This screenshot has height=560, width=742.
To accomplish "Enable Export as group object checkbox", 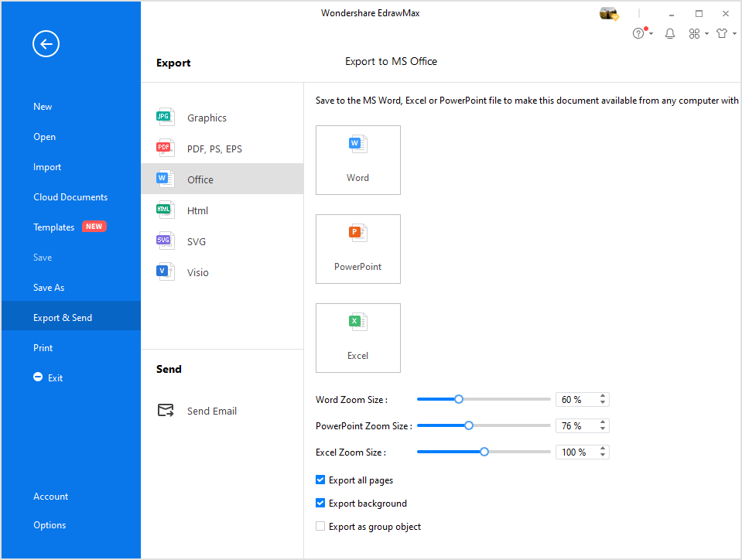I will coord(320,527).
